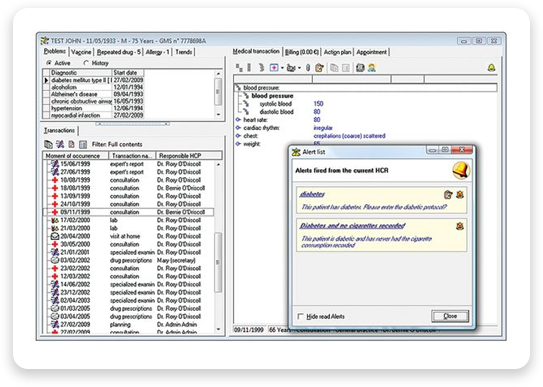
Task: Click the transactions list scrollbar thumb
Action: 218,262
